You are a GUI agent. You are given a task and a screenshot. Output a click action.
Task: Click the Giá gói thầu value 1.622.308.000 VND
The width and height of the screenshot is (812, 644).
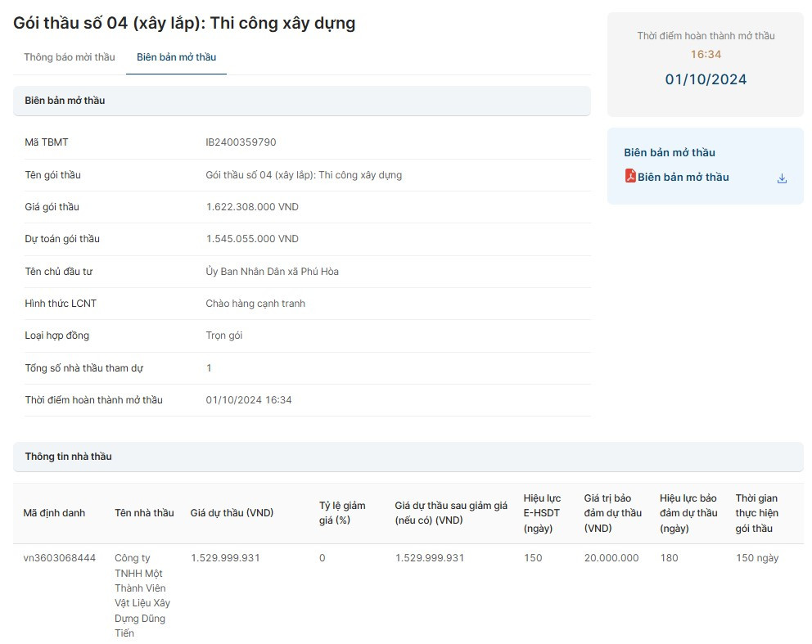252,207
